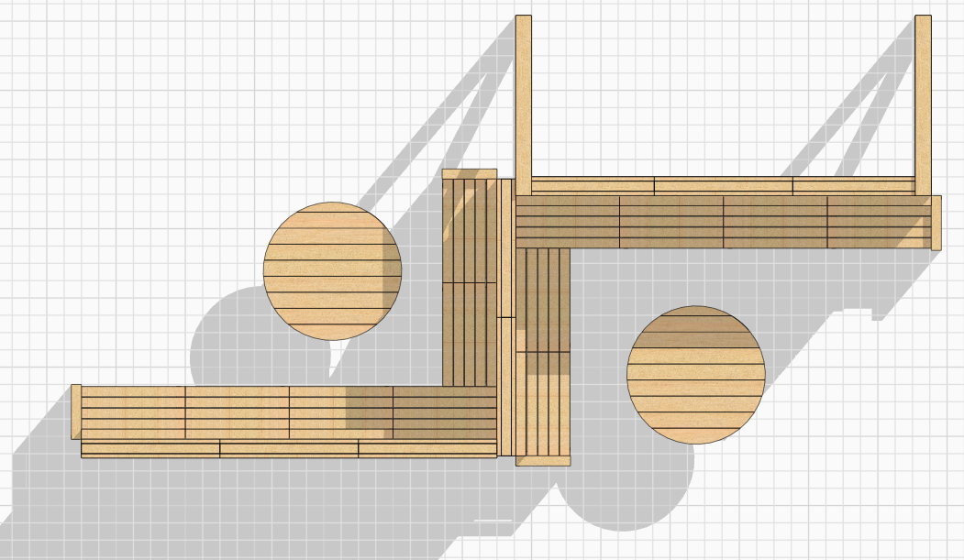964x560 pixels.
Task: Select the end cap right of upper bench
Action: point(936,222)
